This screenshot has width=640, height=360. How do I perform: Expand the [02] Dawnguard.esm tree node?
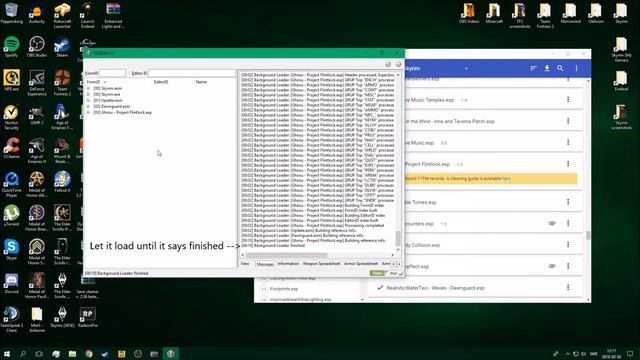coord(88,106)
